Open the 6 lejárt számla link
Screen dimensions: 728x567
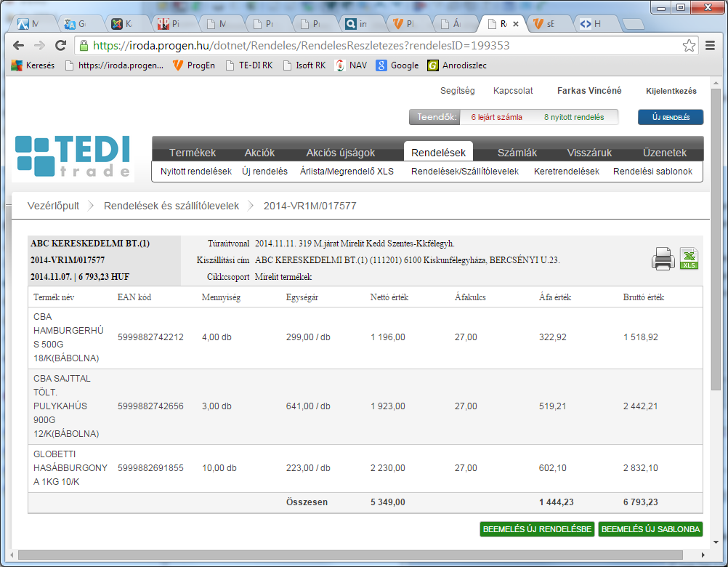tap(496, 117)
